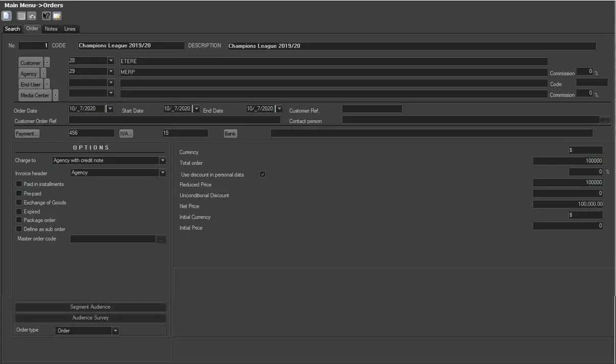Image resolution: width=616 pixels, height=364 pixels.
Task: Click the help cursor question mark icon
Action: (x=46, y=16)
